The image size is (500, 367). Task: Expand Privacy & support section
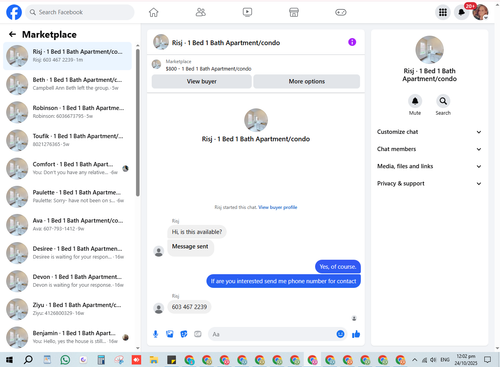tap(429, 184)
